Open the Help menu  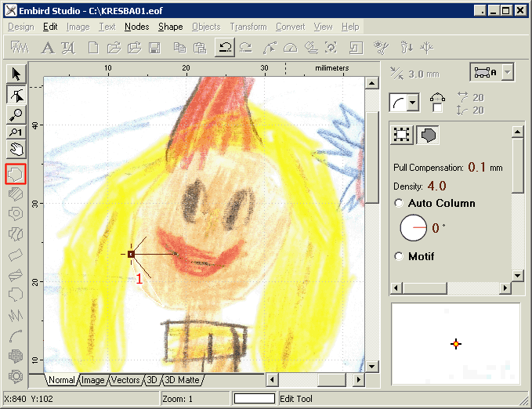point(350,27)
